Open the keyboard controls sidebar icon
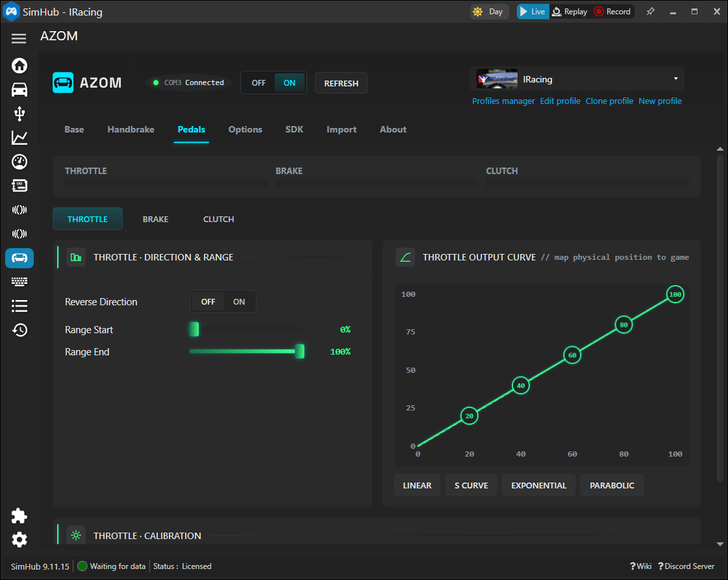The width and height of the screenshot is (728, 580). click(x=19, y=281)
